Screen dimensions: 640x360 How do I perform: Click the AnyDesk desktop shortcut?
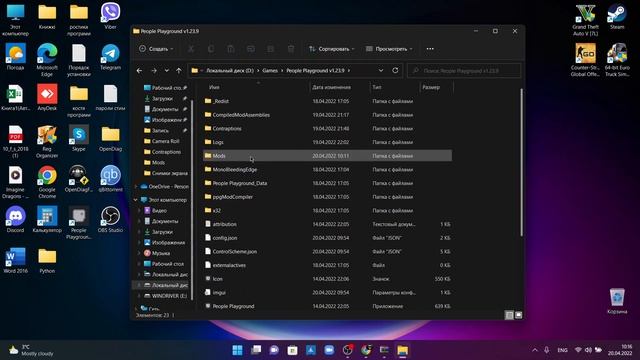coord(47,98)
